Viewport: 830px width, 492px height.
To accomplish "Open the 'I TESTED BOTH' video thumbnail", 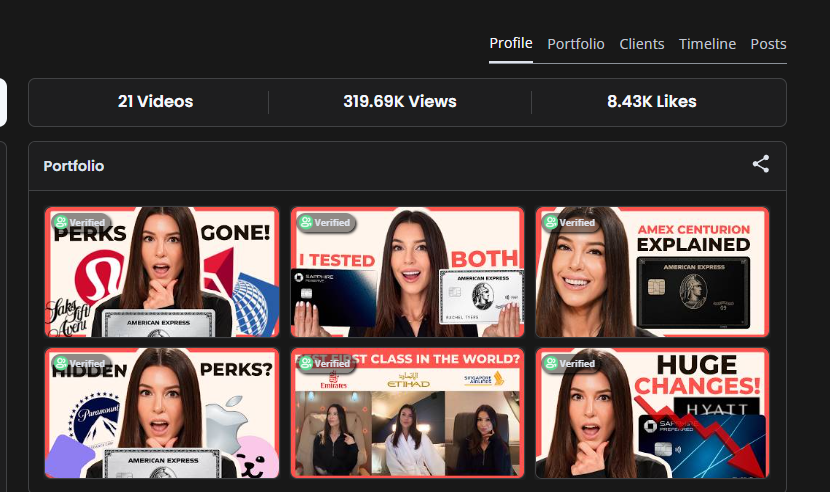I will (407, 272).
